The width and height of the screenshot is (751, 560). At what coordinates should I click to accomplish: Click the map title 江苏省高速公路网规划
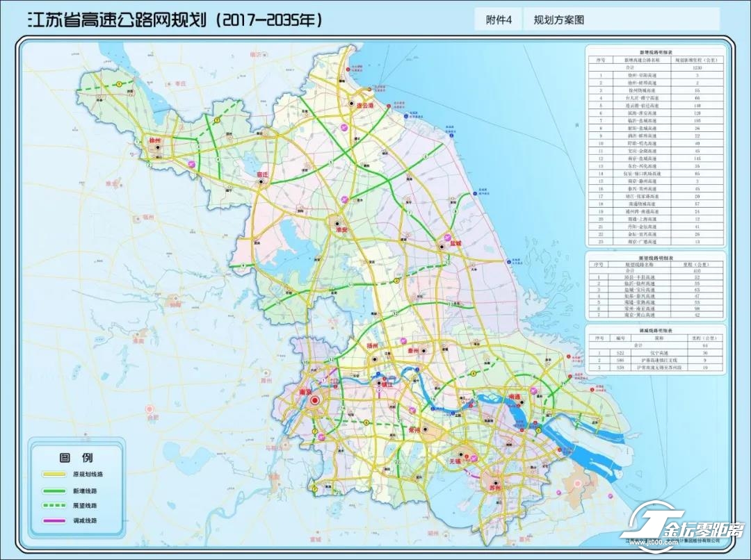118,20
